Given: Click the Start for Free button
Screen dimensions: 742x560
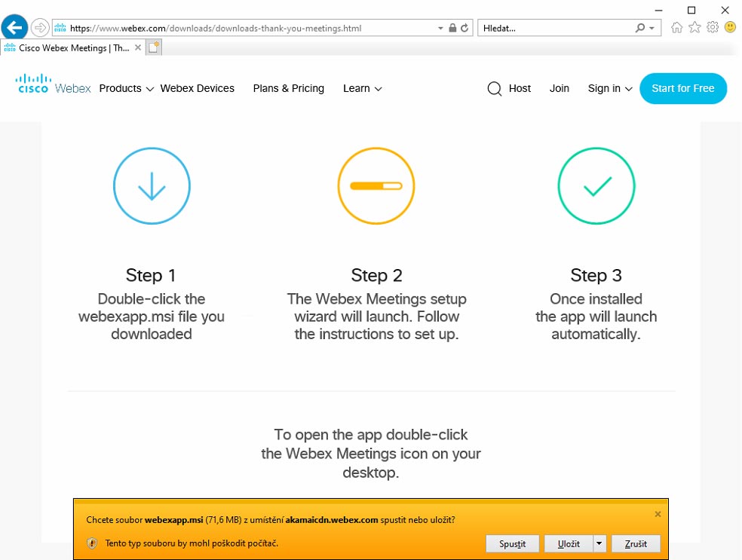Looking at the screenshot, I should coord(683,88).
